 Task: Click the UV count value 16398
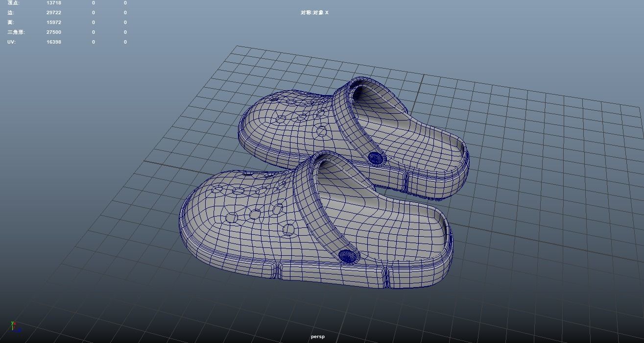[54, 42]
